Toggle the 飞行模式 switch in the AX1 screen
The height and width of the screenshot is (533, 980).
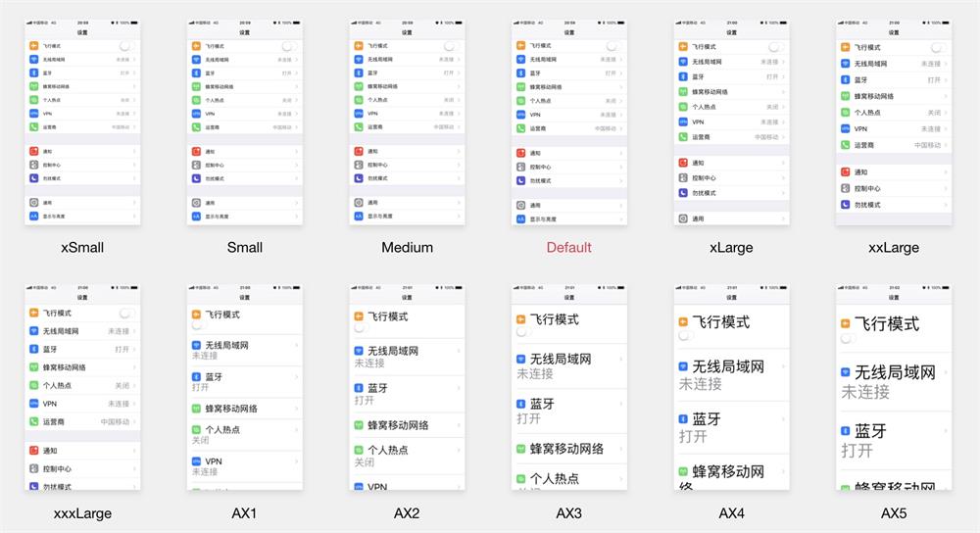click(199, 325)
